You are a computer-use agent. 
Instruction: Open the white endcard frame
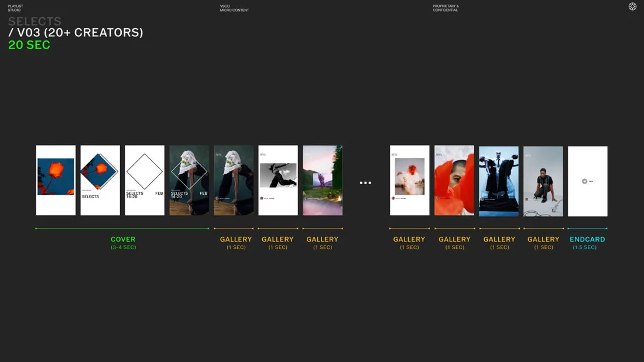(x=588, y=181)
